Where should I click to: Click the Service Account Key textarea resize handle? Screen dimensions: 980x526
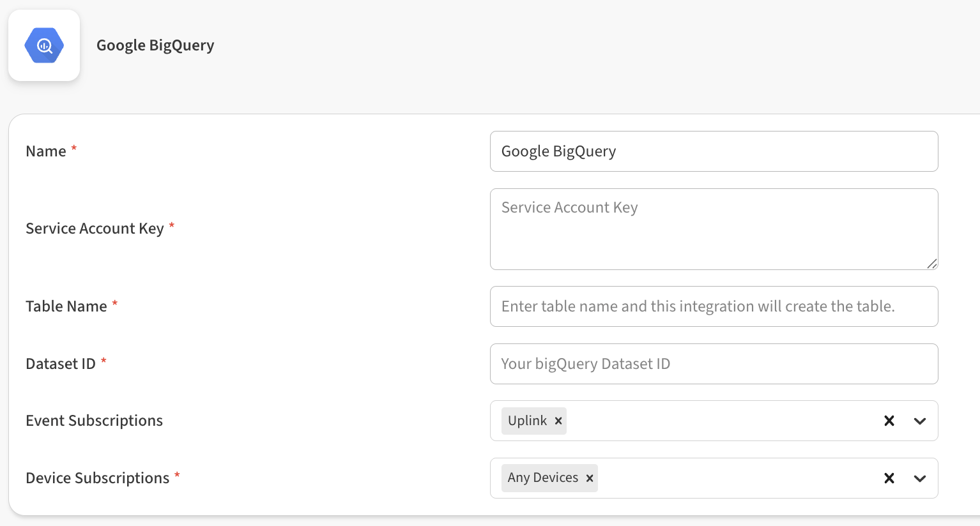coord(932,264)
